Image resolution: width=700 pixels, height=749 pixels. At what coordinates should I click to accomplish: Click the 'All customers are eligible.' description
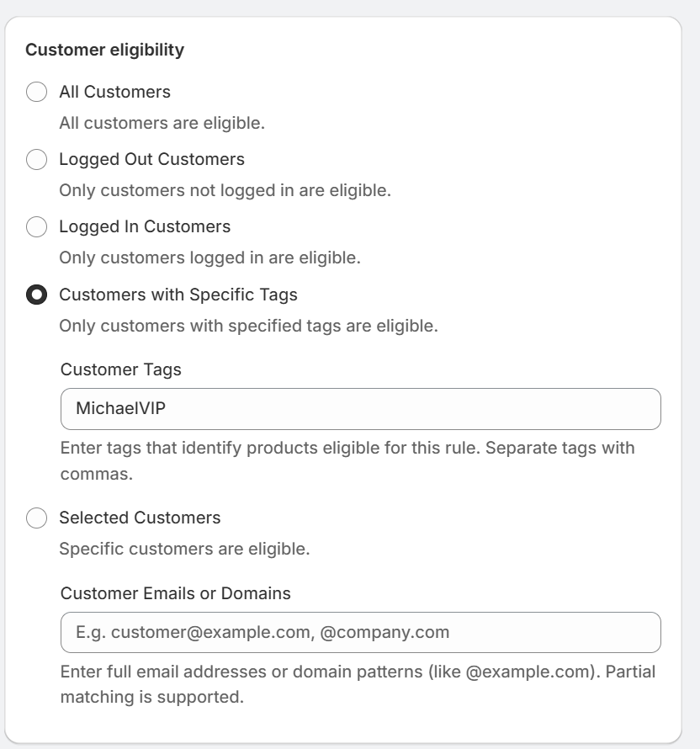coord(162,123)
